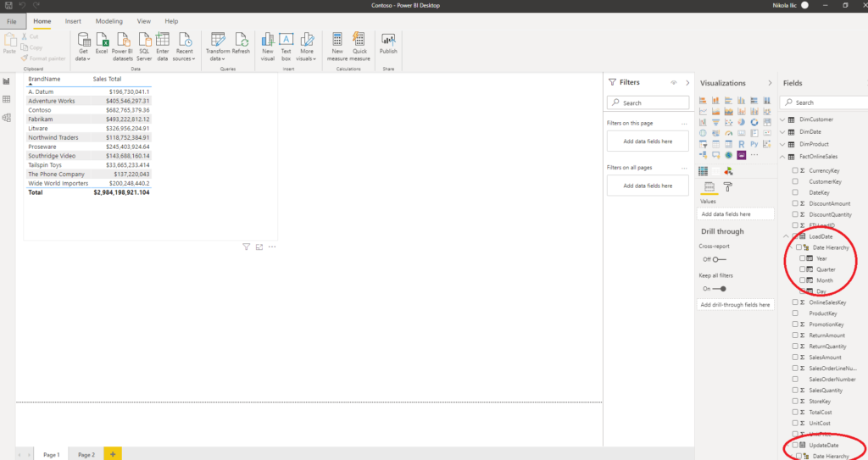The width and height of the screenshot is (868, 460).
Task: Expand the DimDate table
Action: point(782,132)
